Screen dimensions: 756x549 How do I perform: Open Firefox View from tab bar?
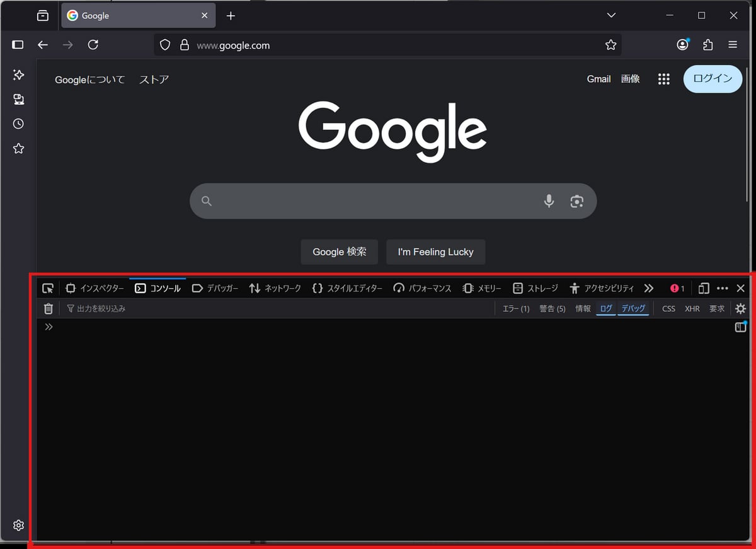(x=42, y=16)
